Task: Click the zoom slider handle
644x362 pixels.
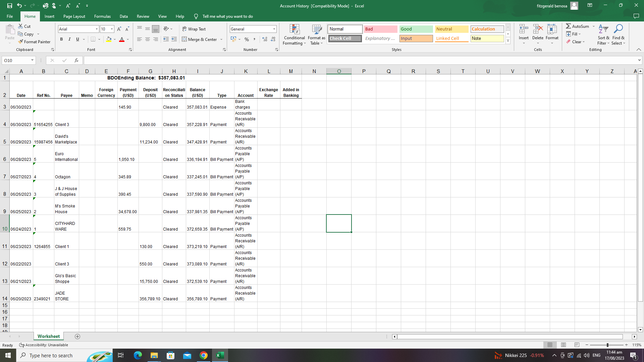Action: click(x=607, y=345)
